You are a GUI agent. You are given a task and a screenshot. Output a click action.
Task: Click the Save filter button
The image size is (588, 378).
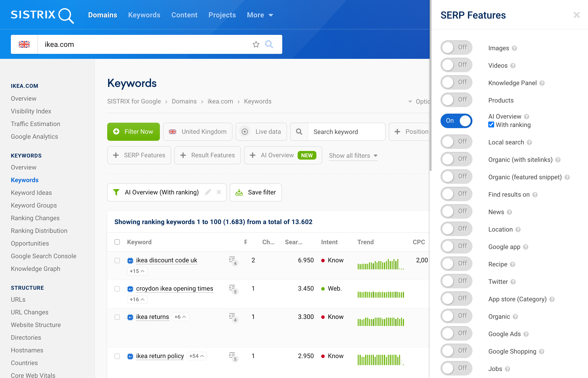(256, 193)
